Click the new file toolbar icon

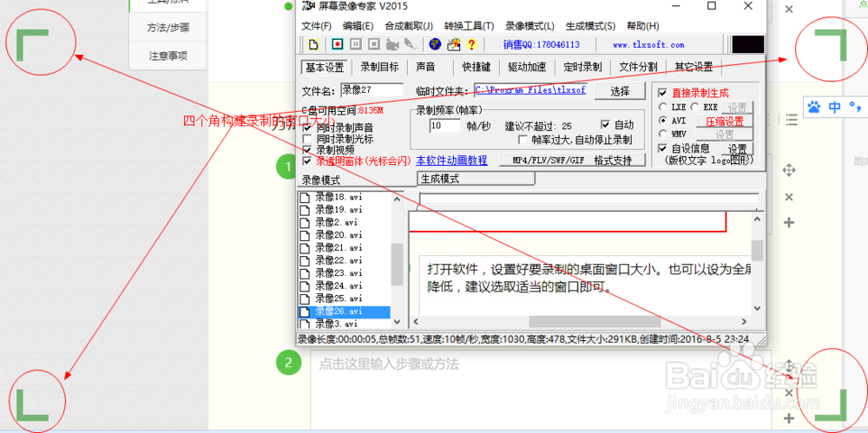coord(314,44)
